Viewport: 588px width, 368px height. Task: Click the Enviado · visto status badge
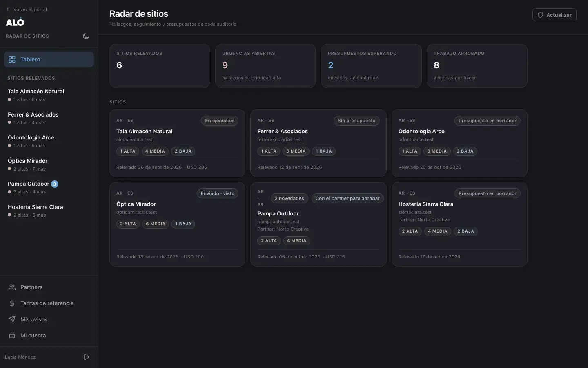(x=218, y=193)
